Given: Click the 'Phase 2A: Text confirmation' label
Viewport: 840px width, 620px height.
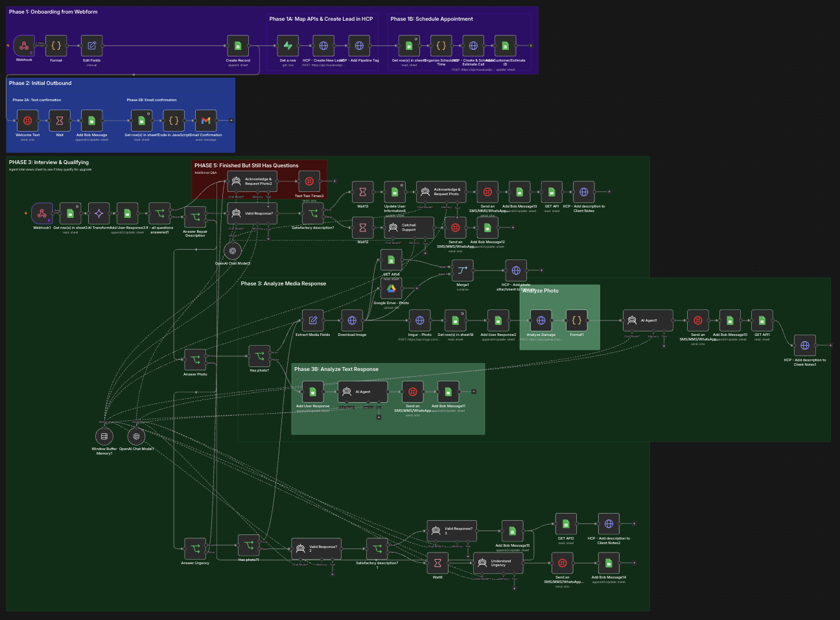Looking at the screenshot, I should click(x=37, y=100).
